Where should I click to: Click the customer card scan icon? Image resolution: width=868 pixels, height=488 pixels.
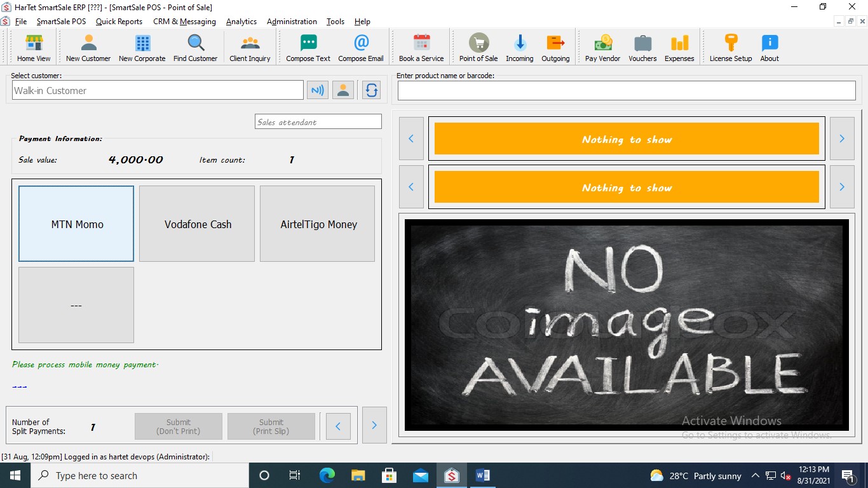(317, 90)
